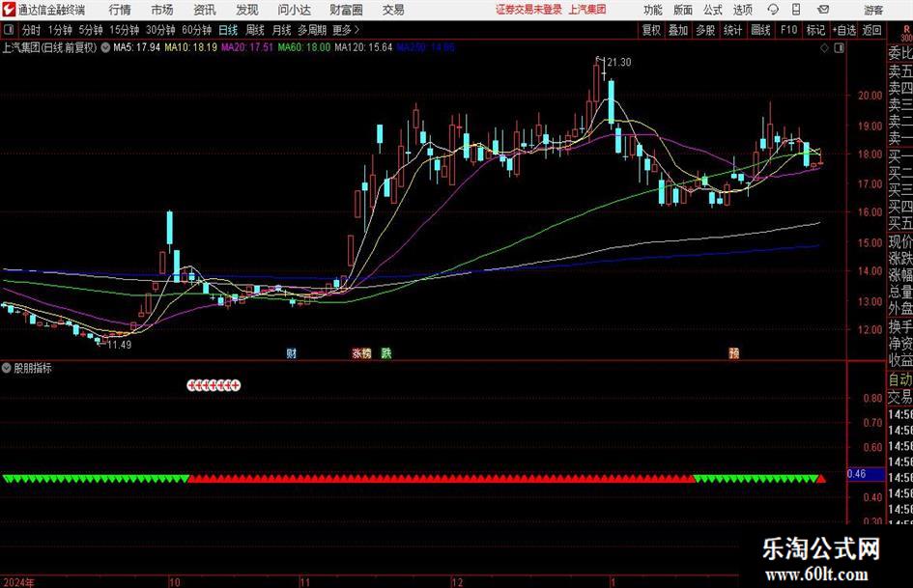Click the 返回 back button
Image resolution: width=913 pixels, height=588 pixels.
pyautogui.click(x=871, y=30)
